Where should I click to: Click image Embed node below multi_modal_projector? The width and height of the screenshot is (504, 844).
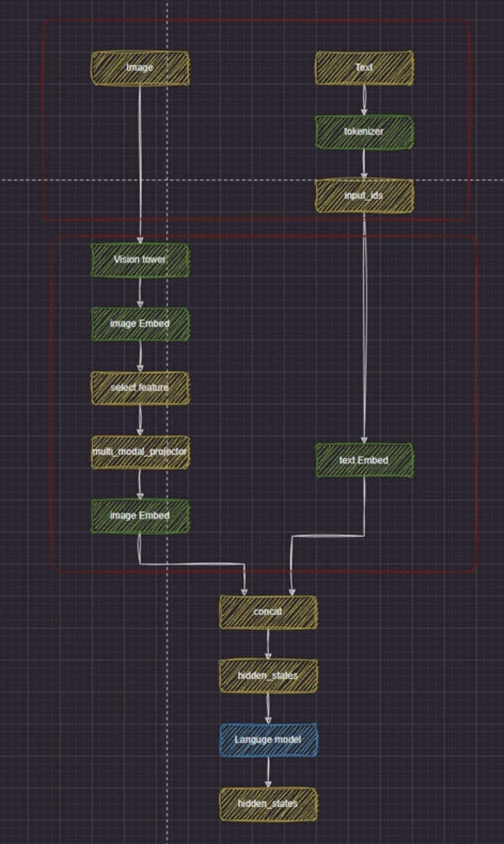pyautogui.click(x=140, y=515)
